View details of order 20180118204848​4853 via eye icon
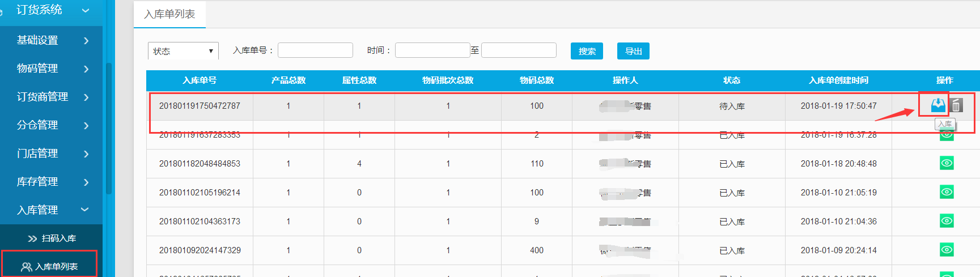This screenshot has width=980, height=277. [947, 163]
